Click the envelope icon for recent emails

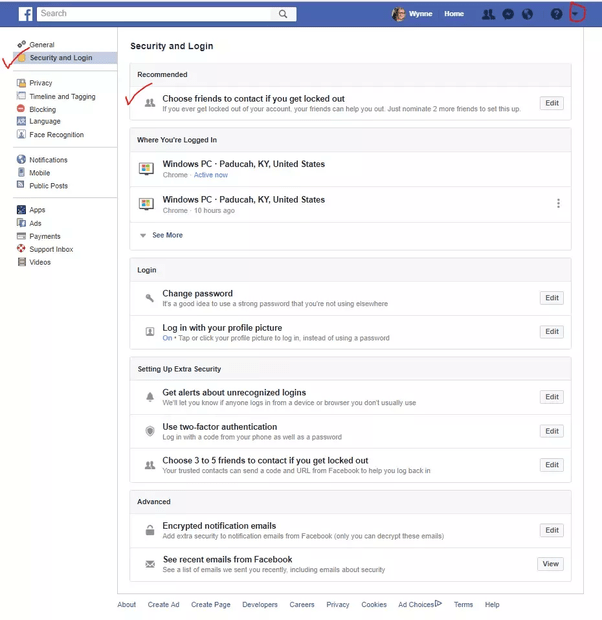(x=150, y=564)
